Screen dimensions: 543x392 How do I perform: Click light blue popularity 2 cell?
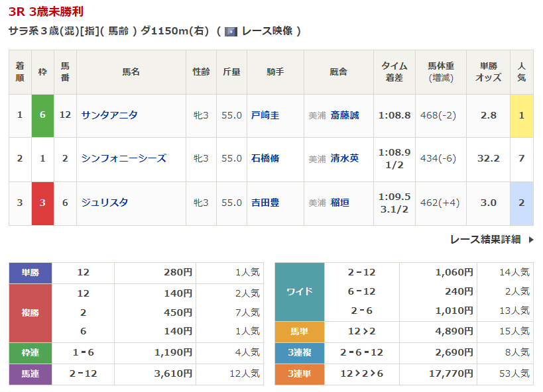tap(522, 203)
